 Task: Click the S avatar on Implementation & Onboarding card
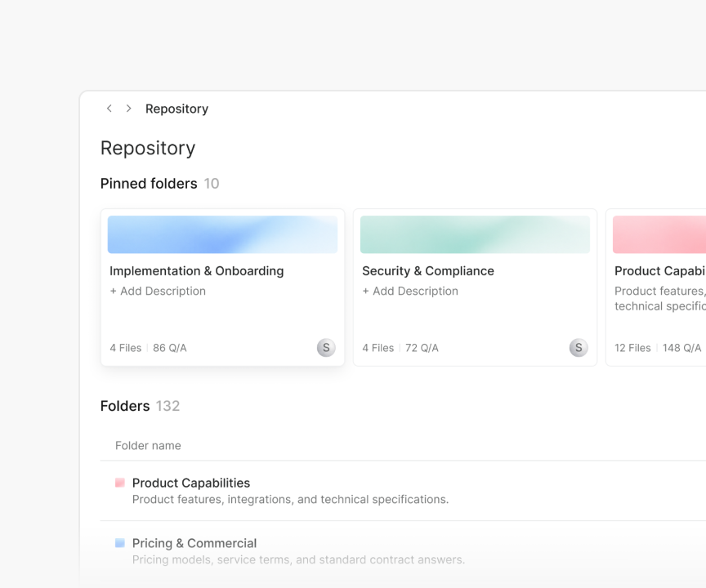[x=326, y=348]
